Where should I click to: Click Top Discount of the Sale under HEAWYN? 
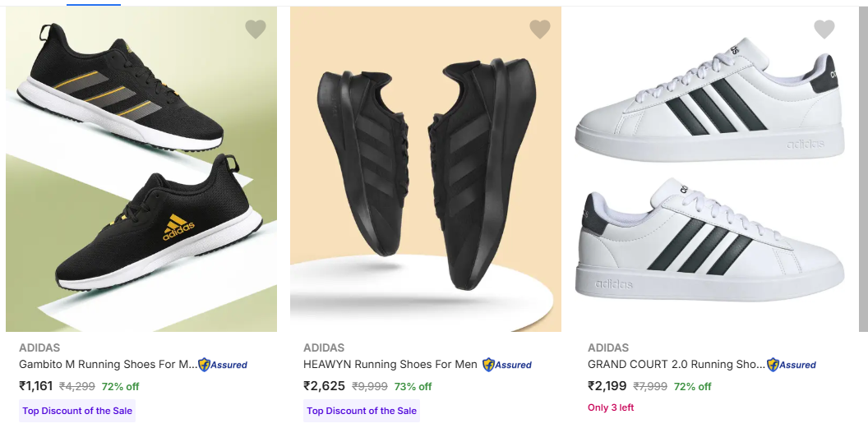pyautogui.click(x=362, y=411)
